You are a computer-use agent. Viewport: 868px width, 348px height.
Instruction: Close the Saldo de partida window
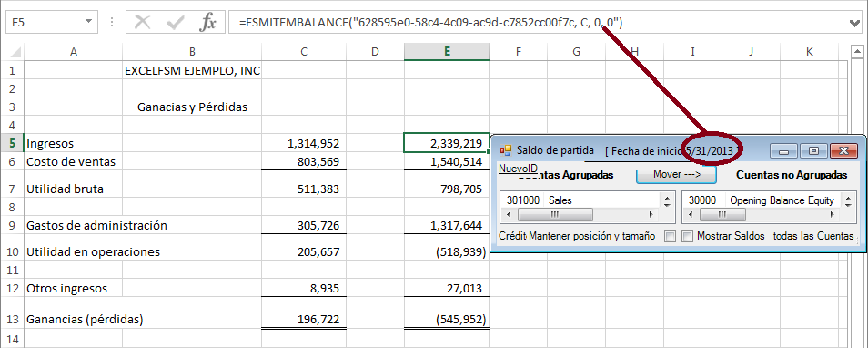click(844, 150)
